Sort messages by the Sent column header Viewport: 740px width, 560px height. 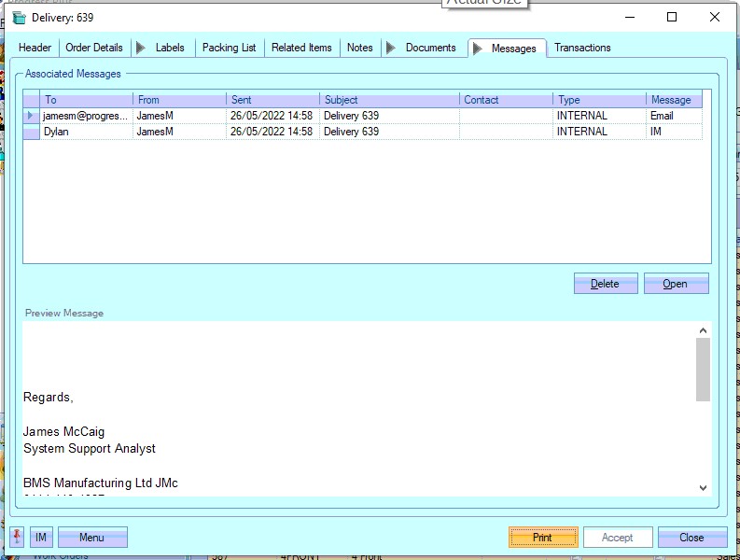(x=272, y=100)
